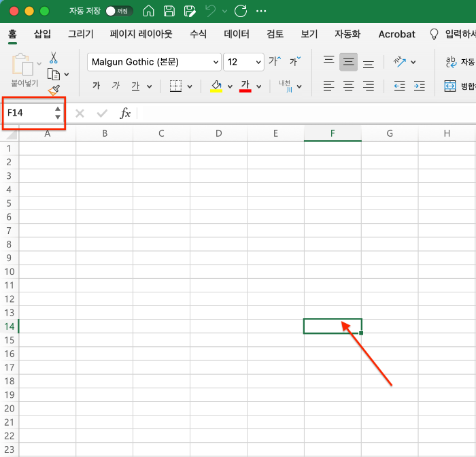The image size is (476, 457).
Task: Click the Redo circular arrow icon
Action: pos(241,12)
